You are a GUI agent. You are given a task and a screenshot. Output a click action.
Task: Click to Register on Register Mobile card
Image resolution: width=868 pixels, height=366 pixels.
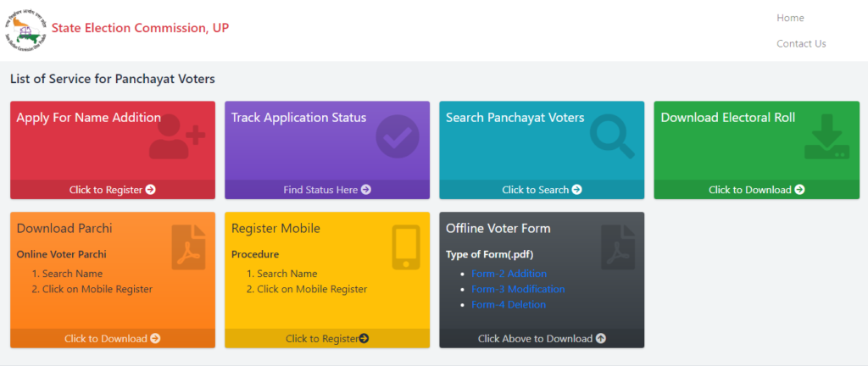327,338
